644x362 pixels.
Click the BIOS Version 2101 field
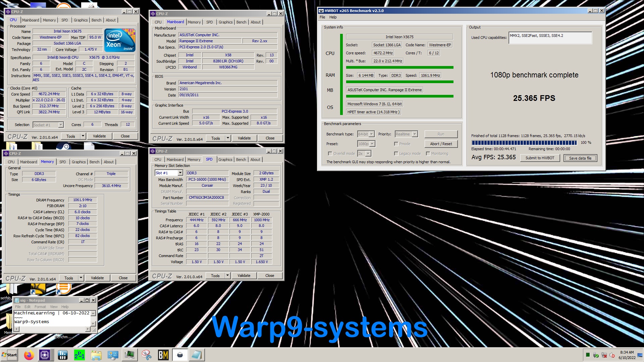pos(228,89)
